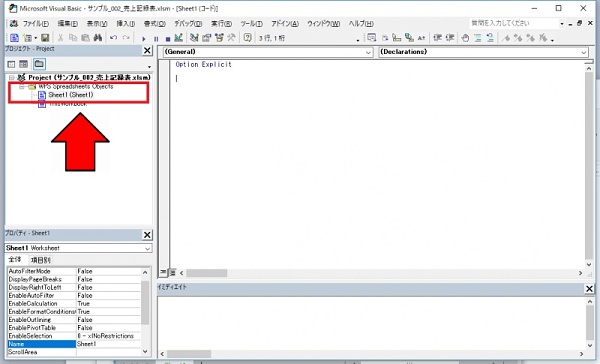Click the View WPS Spreadsheets host application icon
Screen dimensions: 600x364
(x=14, y=38)
